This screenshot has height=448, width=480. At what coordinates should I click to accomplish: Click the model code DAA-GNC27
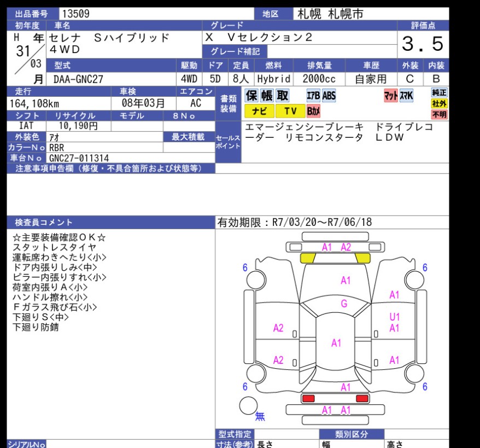coord(78,79)
